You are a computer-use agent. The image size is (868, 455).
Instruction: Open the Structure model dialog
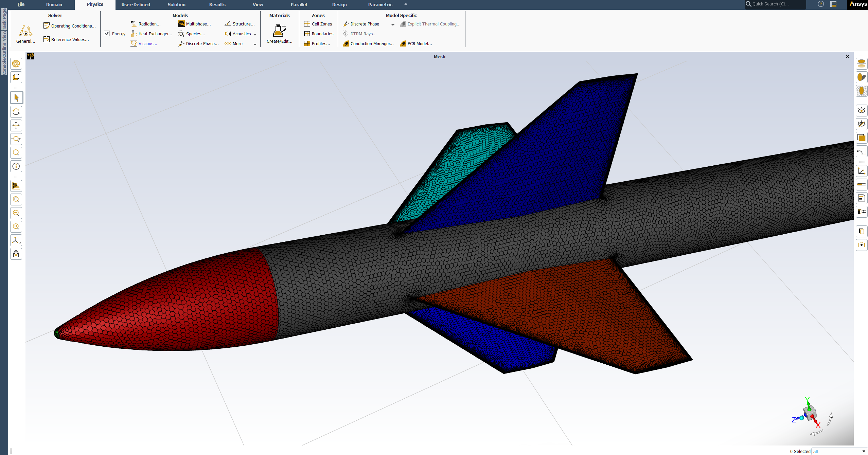tap(240, 24)
